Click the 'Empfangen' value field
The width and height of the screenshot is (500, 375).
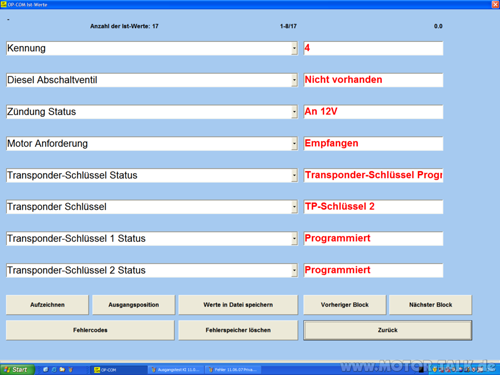point(373,144)
